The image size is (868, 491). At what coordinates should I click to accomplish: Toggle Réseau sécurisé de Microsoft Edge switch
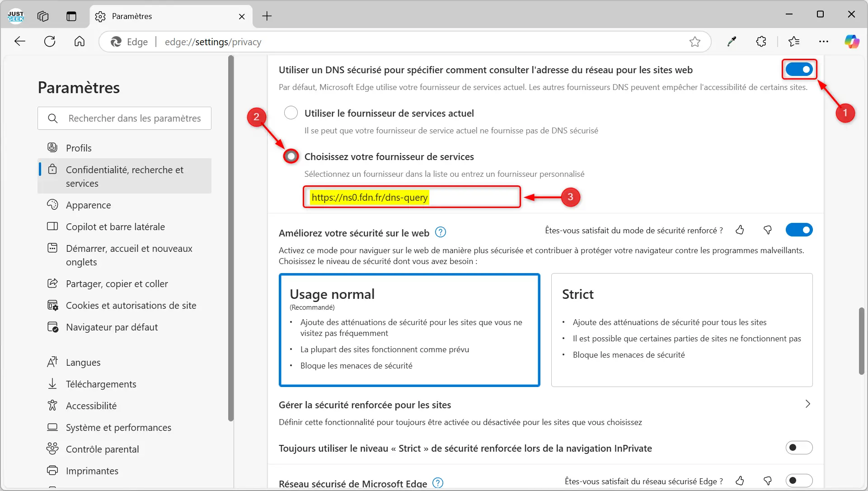(x=799, y=481)
